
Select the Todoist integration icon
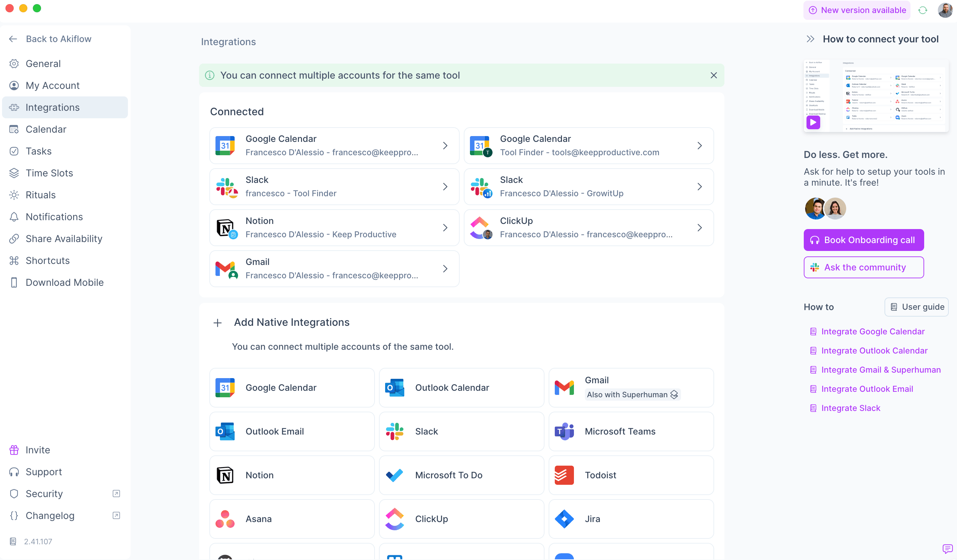[564, 475]
